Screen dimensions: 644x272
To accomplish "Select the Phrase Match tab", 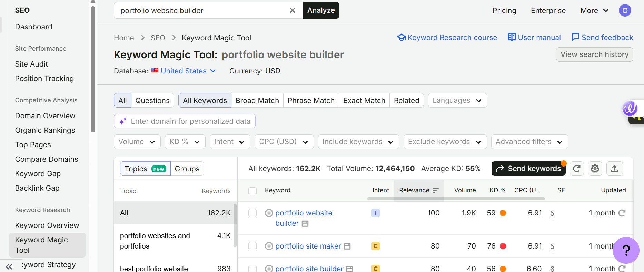I will coord(311,100).
